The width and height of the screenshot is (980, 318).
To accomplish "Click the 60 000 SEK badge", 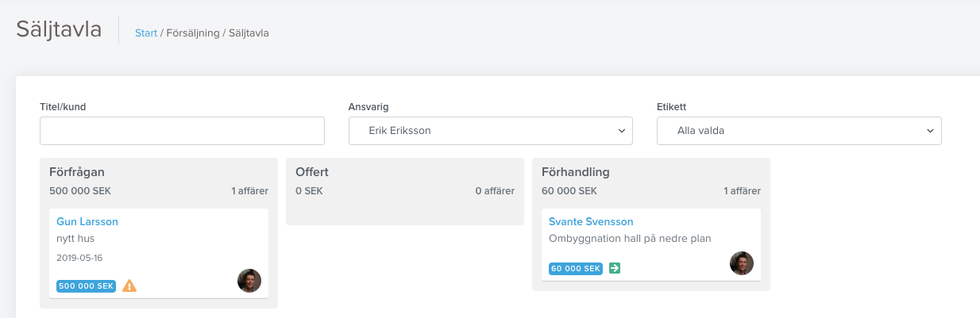I will (576, 268).
